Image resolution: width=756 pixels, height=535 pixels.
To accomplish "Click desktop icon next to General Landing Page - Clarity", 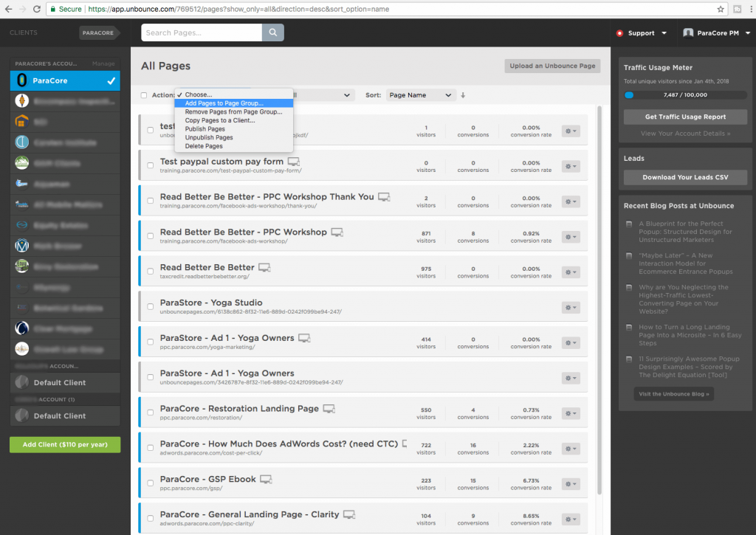I will (x=349, y=515).
